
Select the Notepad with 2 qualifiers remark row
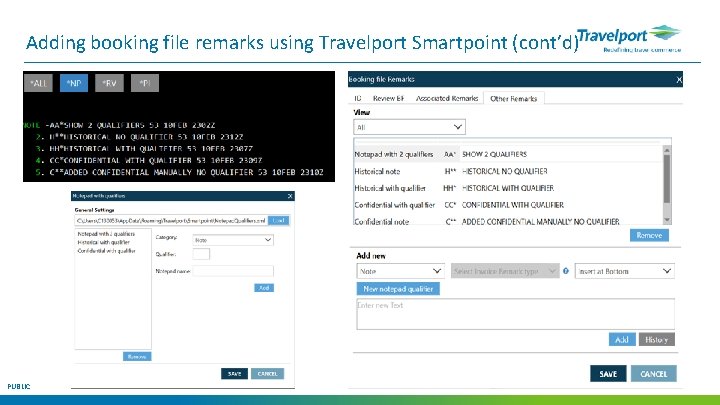coord(508,154)
